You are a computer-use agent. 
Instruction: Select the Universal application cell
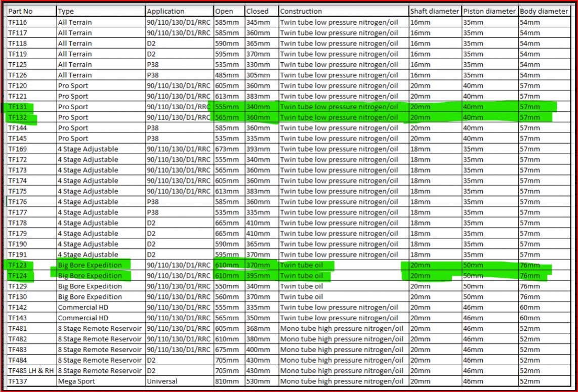click(162, 381)
